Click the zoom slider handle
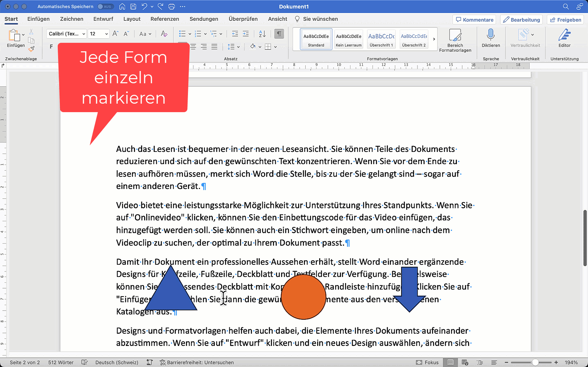 [535, 362]
